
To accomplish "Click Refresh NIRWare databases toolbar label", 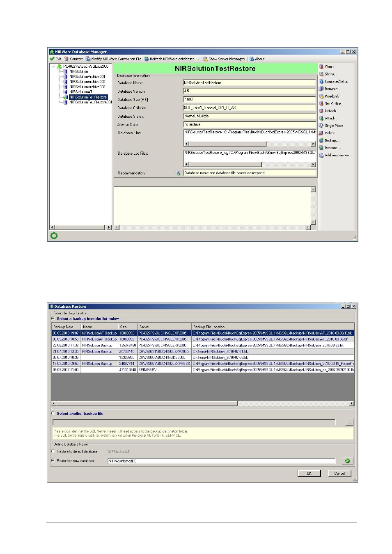I will click(172, 59).
